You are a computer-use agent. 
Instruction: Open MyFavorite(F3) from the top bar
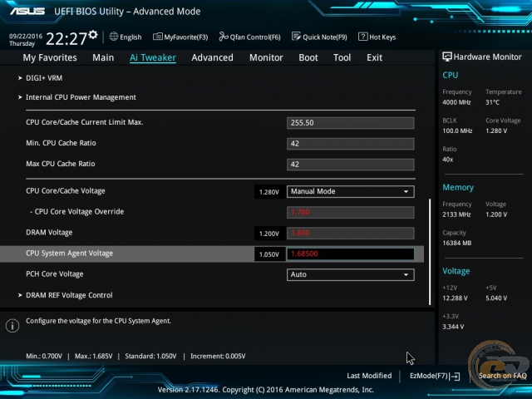tap(180, 37)
